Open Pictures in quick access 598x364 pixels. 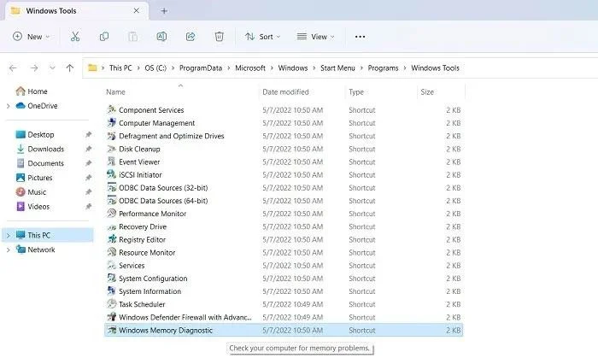point(34,178)
